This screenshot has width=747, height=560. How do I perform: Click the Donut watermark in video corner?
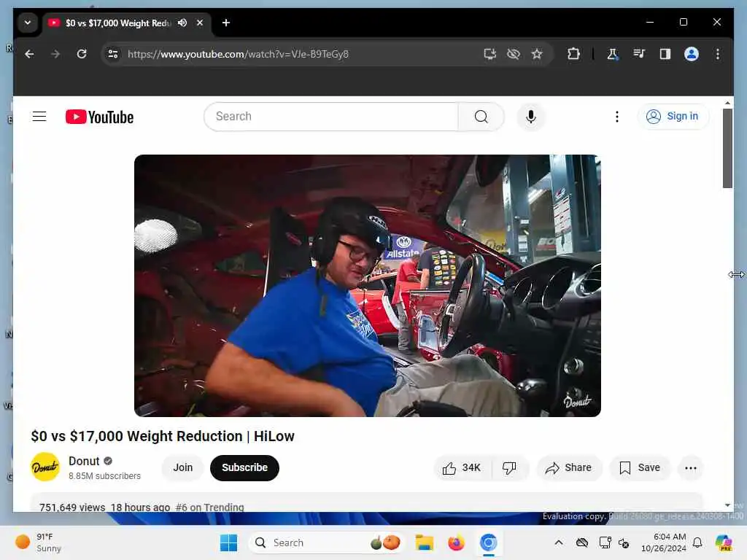click(x=577, y=400)
